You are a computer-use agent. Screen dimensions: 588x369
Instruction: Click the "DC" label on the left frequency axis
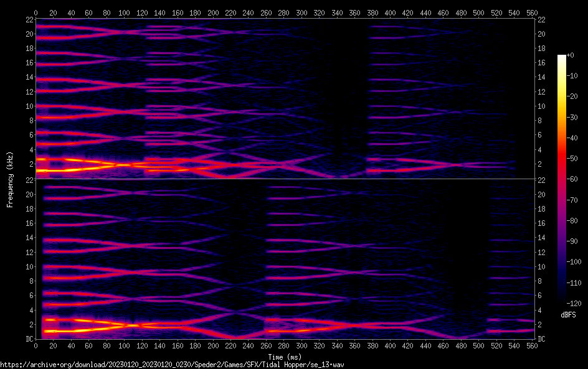tap(28, 339)
